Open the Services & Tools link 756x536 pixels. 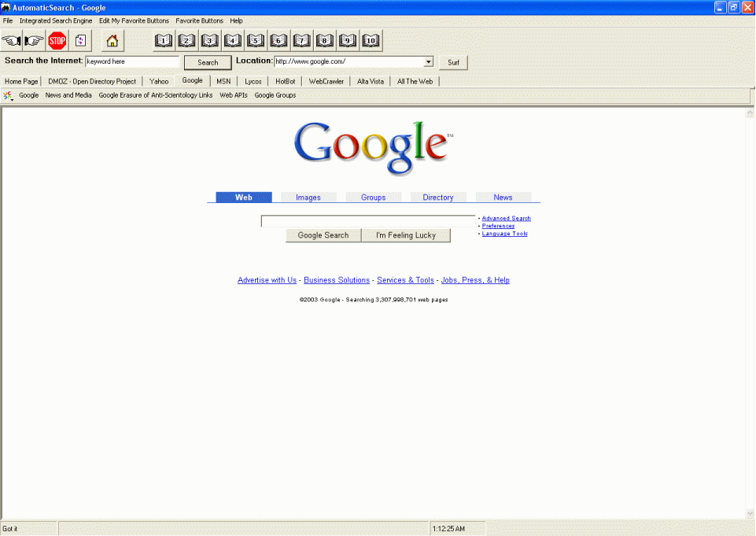click(x=405, y=280)
